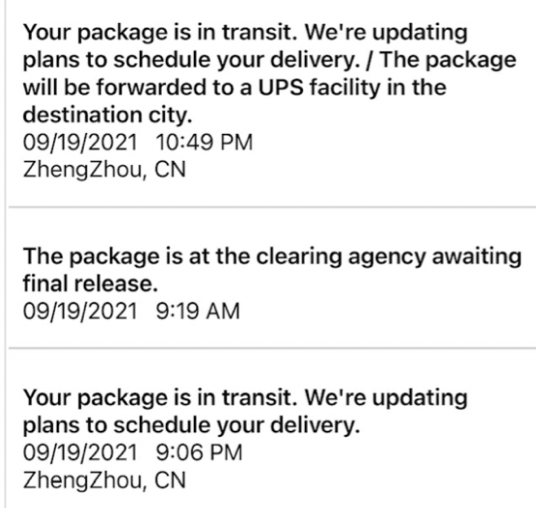Click the date beside 10:49 PM

(80, 142)
